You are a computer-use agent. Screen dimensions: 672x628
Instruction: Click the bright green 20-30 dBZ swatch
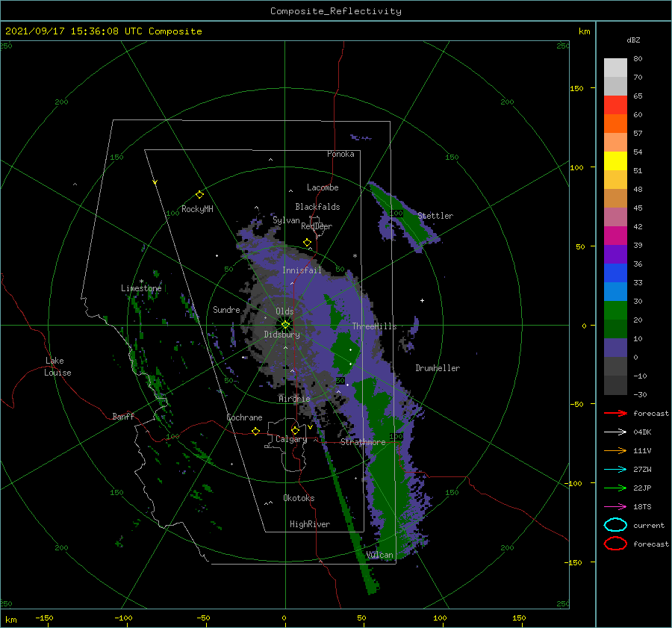[615, 311]
